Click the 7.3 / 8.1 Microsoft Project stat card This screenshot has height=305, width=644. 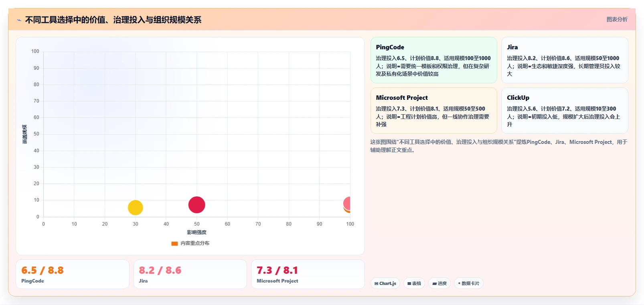pos(308,274)
